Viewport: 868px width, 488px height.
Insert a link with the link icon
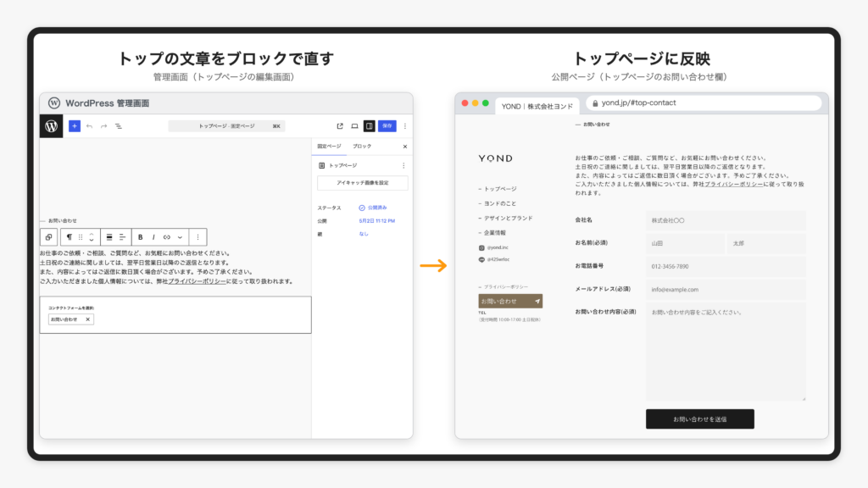(x=167, y=237)
